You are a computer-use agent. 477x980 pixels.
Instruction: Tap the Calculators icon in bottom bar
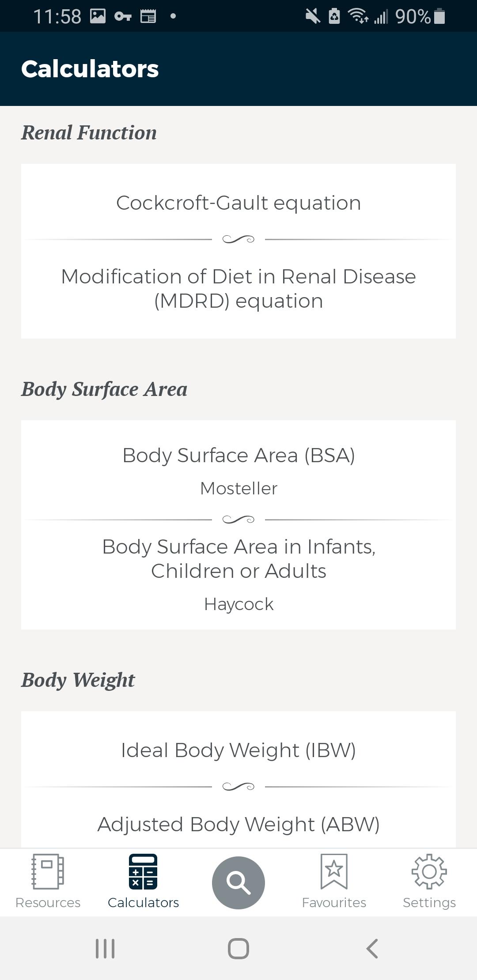(143, 871)
